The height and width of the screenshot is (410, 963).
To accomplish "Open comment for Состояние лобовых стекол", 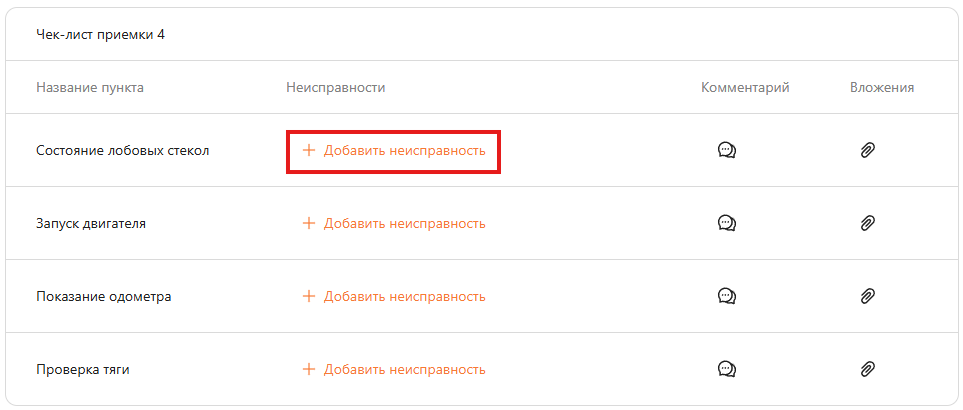I will pyautogui.click(x=727, y=150).
